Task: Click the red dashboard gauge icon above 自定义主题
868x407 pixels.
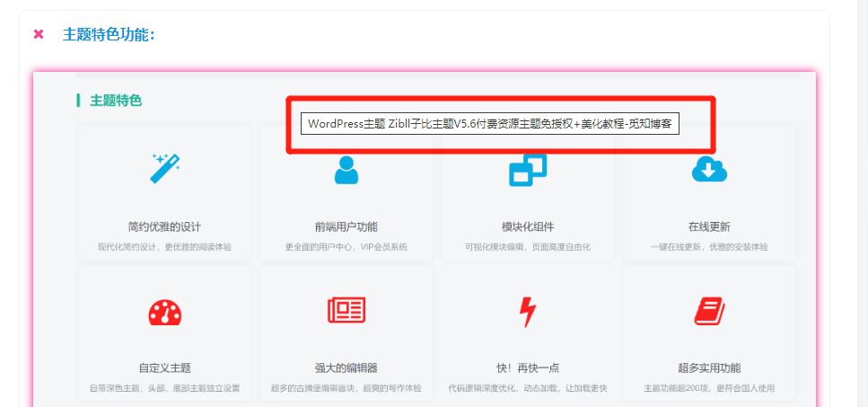Action: pos(165,312)
